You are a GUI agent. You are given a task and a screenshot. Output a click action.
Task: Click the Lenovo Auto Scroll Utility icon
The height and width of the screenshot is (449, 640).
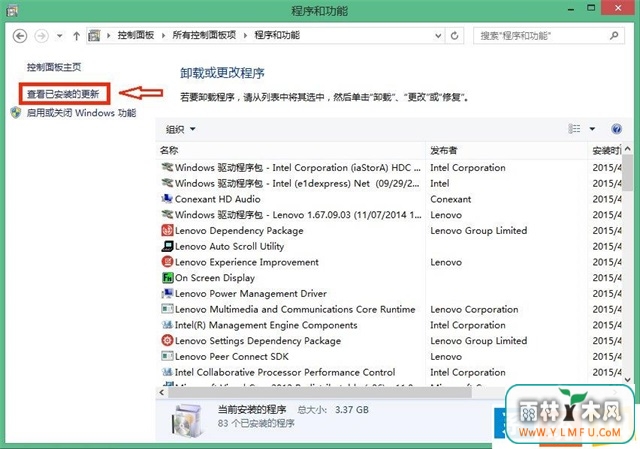click(167, 246)
